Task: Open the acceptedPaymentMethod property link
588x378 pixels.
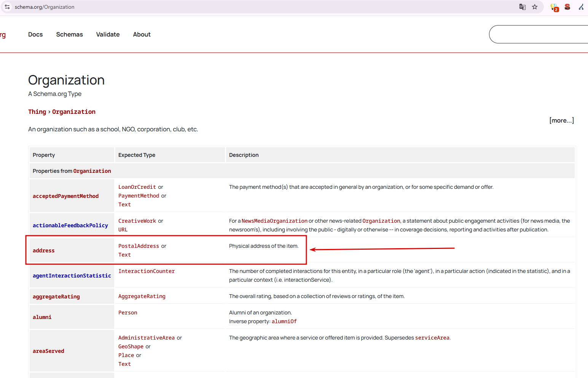Action: [x=65, y=196]
